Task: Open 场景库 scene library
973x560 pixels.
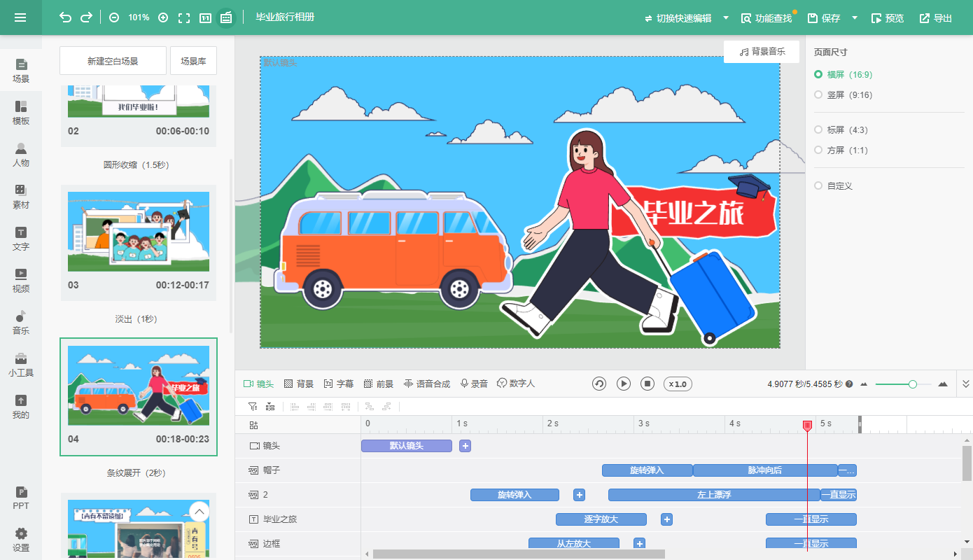Action: [x=193, y=61]
